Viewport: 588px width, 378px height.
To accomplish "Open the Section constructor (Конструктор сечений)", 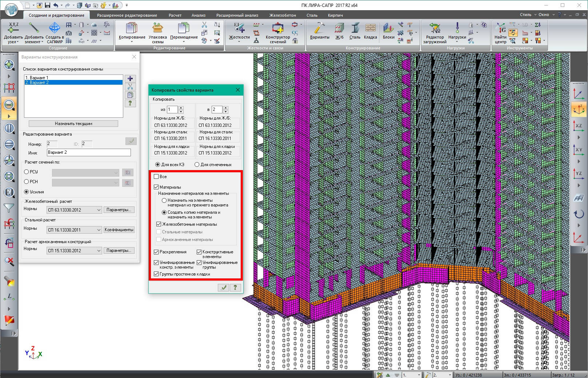I will pos(278,28).
